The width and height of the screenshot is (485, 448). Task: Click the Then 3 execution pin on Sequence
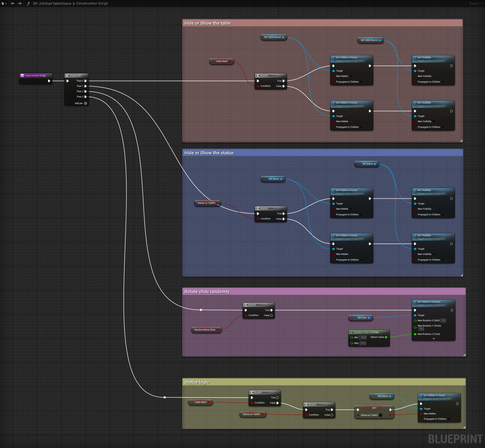tap(86, 97)
